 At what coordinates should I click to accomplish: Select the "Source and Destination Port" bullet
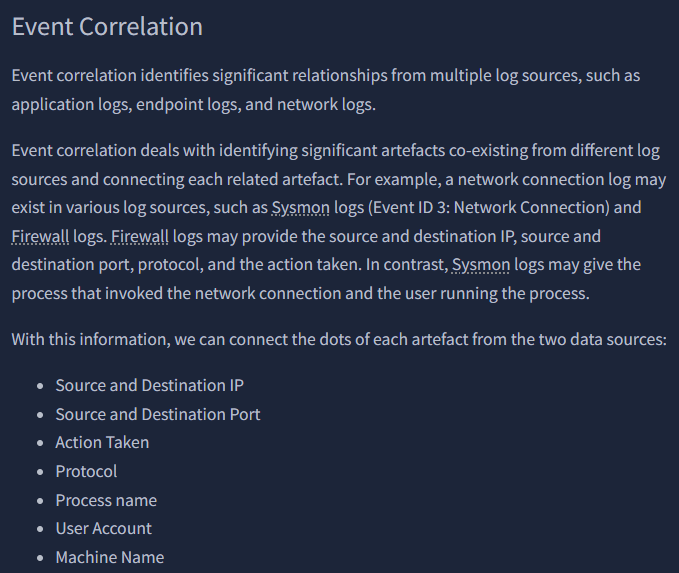coord(158,414)
